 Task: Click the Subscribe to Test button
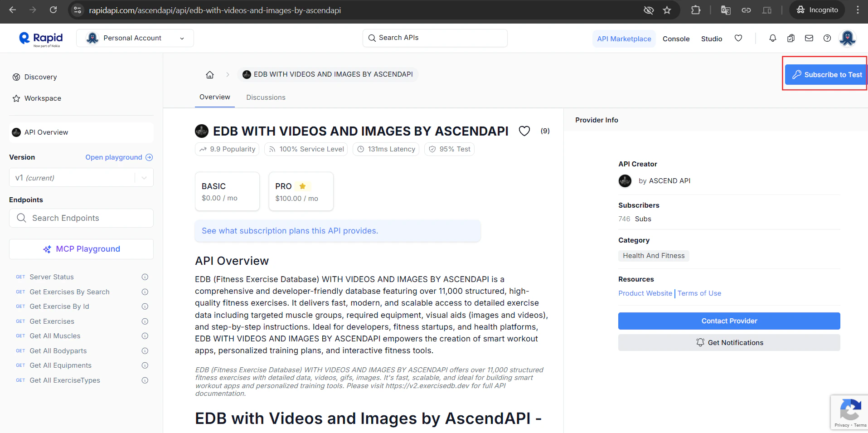[x=827, y=75]
